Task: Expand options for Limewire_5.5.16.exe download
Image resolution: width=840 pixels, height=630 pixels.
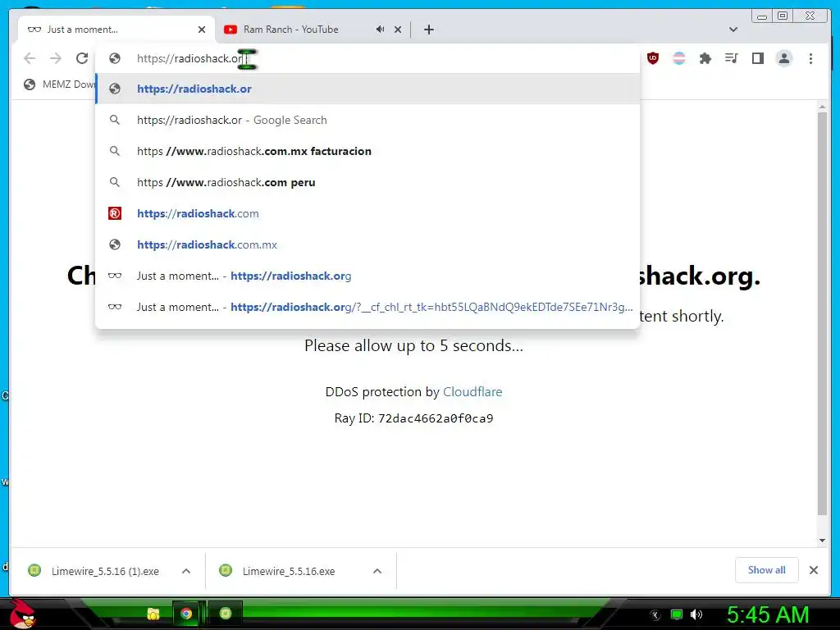Action: (377, 571)
